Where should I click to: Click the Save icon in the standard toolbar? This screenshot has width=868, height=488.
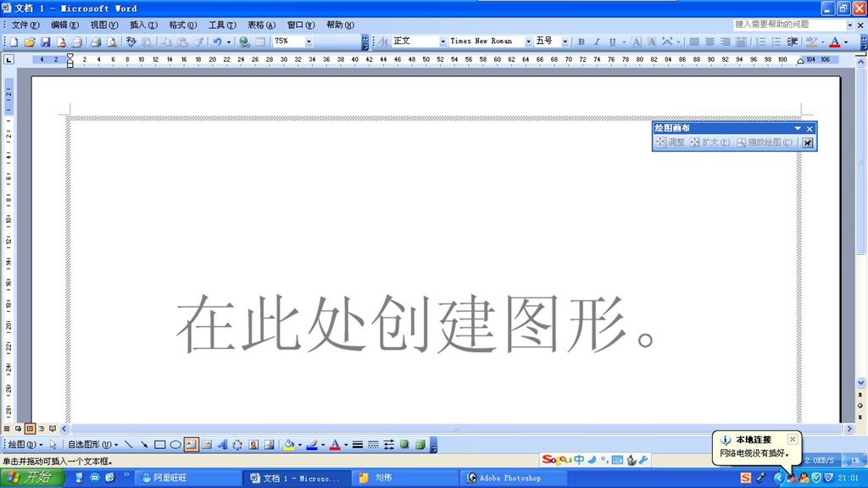point(45,42)
